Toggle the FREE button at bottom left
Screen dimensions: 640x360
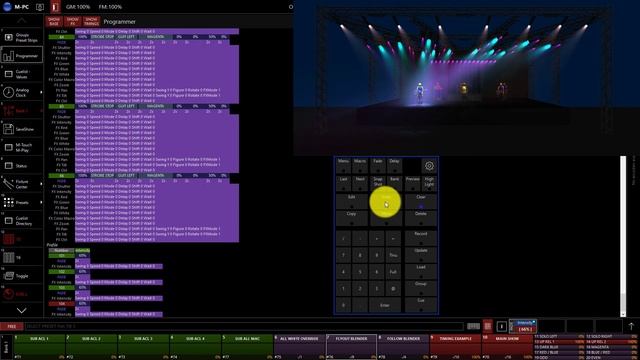click(12, 326)
